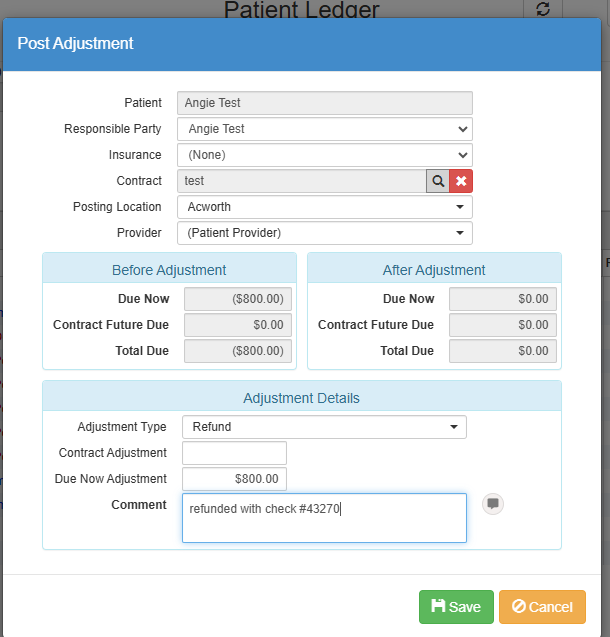Expand Posting Location dropdown Acworth

325,207
